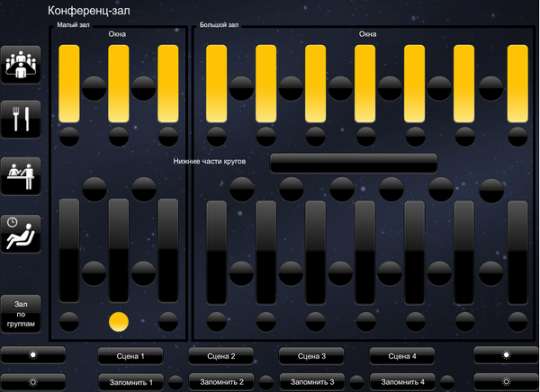Click the Конференц-зал page title

coord(89,11)
